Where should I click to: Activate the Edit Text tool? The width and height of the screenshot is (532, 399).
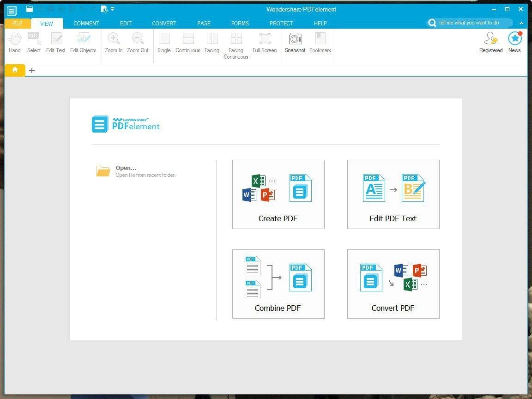click(x=55, y=43)
